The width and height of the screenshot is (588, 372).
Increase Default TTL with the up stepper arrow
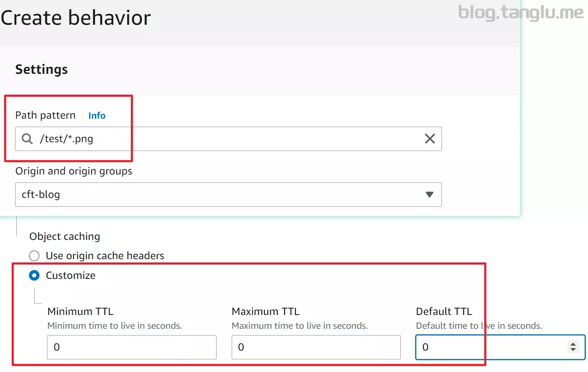[x=573, y=344]
